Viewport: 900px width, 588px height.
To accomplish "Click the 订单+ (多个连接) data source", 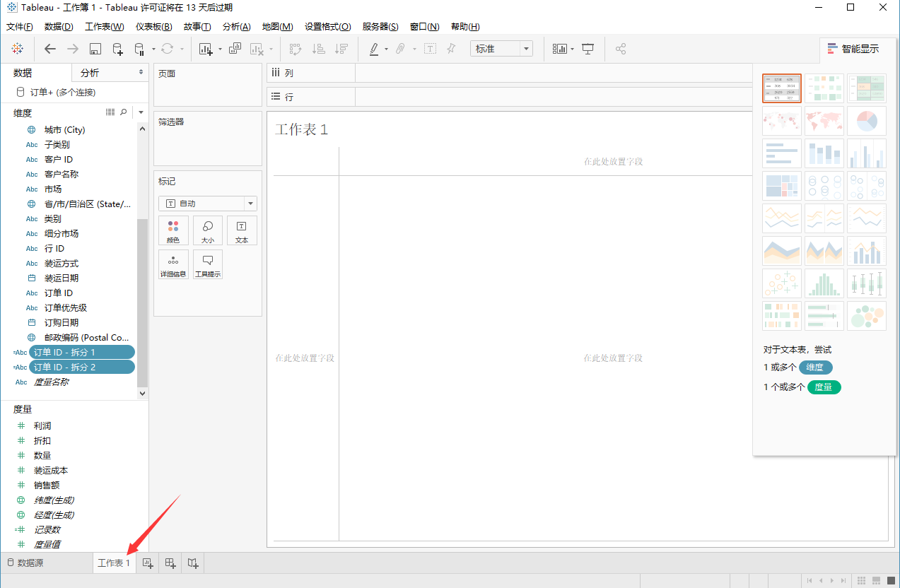I will click(x=63, y=92).
